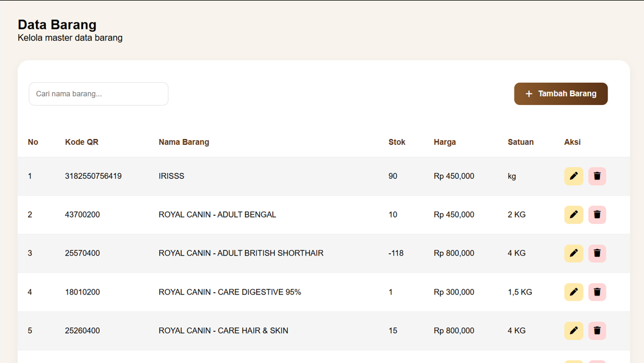
Task: Delete ADULT BRITISH SHORTHAIR row trash icon
Action: (x=597, y=253)
